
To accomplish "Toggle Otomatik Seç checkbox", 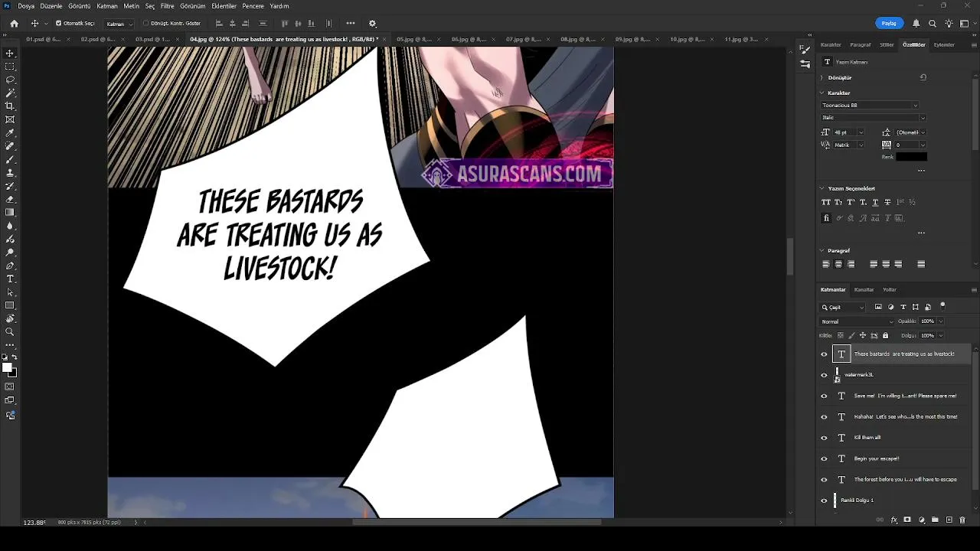I will (58, 24).
